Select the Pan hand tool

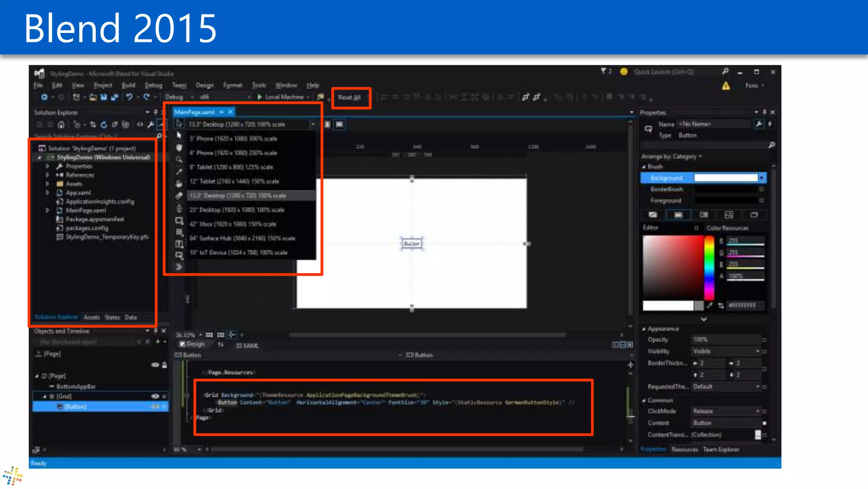pyautogui.click(x=179, y=148)
